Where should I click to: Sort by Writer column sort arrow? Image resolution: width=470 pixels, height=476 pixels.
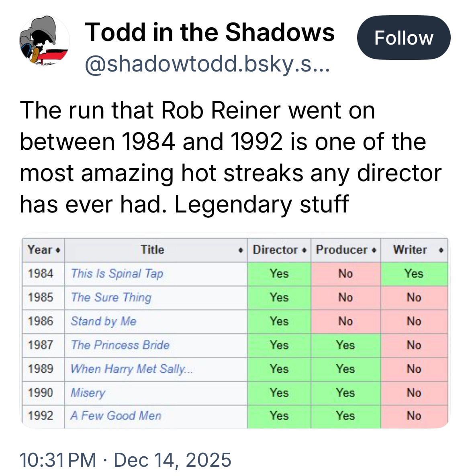[441, 250]
